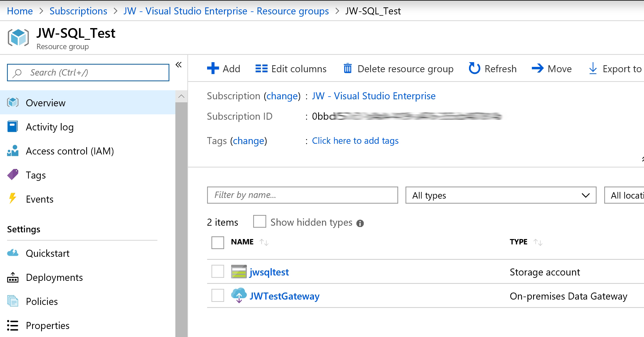Click the Move arrow icon

point(538,68)
